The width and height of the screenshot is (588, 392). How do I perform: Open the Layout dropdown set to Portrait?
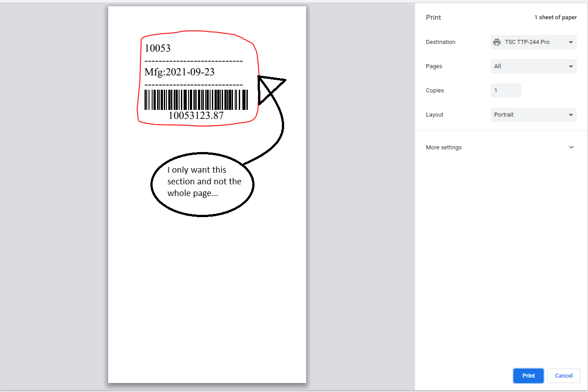[533, 115]
